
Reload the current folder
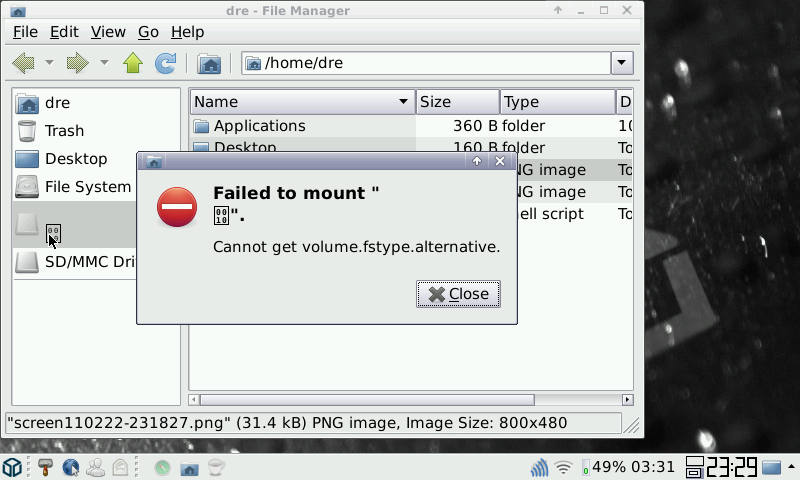coord(165,63)
